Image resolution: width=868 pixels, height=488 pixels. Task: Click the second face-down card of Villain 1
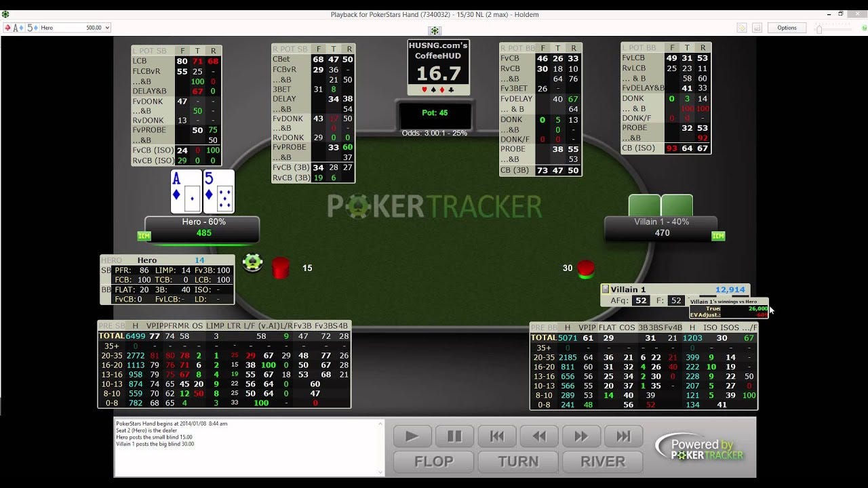pos(677,206)
